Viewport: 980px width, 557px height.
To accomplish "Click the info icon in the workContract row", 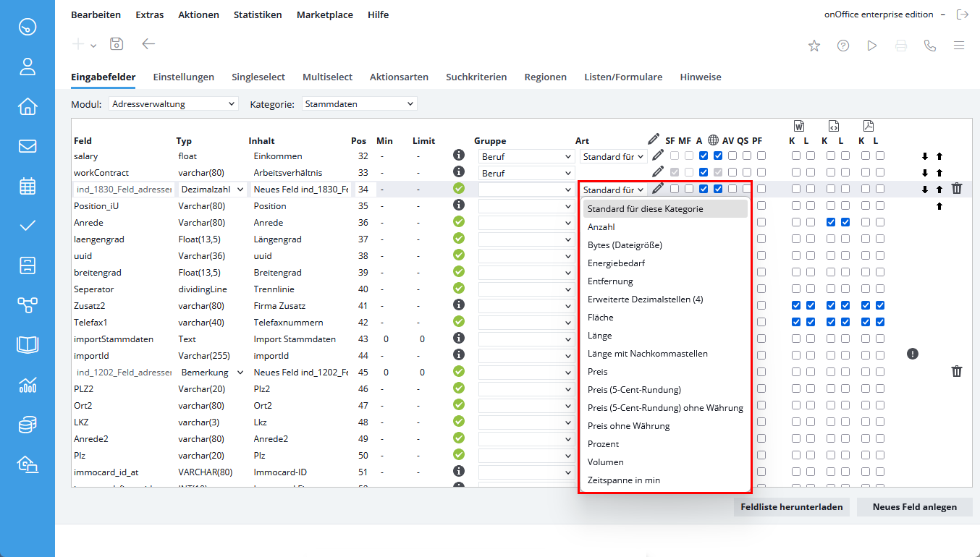I will [x=458, y=172].
